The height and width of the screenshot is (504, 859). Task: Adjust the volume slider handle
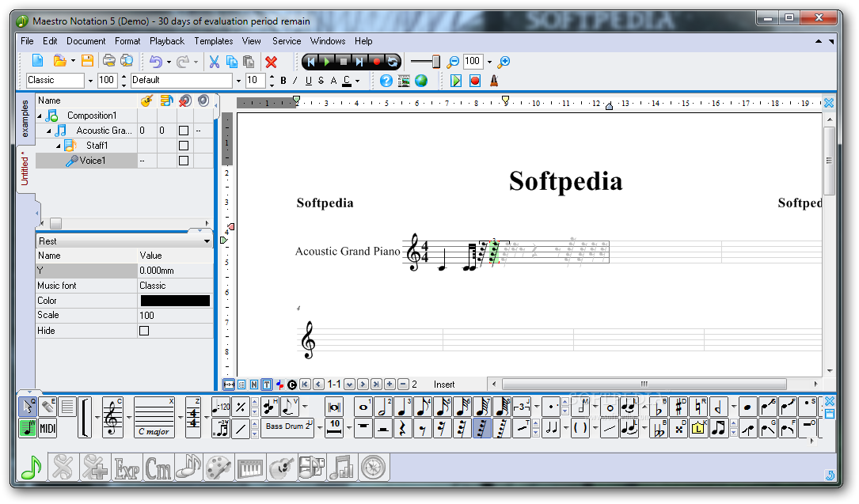point(436,62)
